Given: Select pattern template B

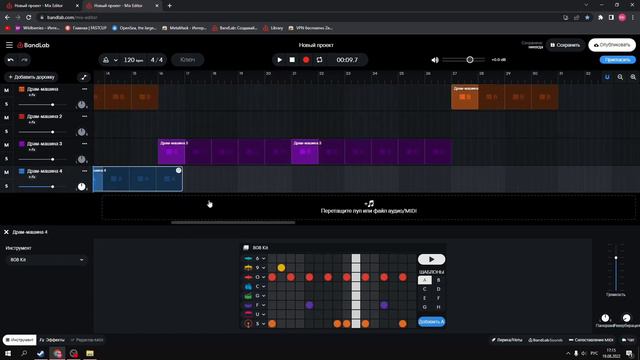Looking at the screenshot, I should 439,280.
